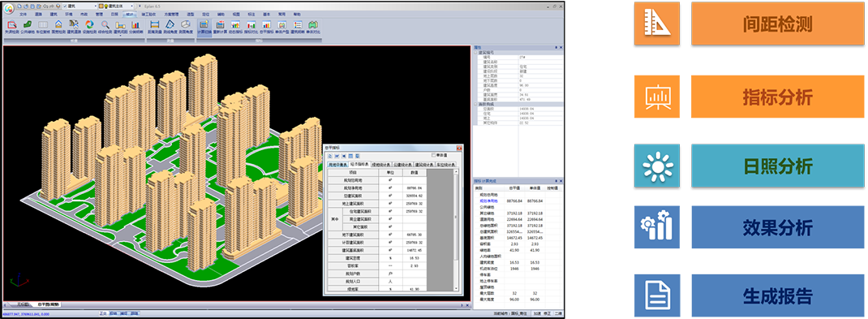Click the orange 间距检测 button
Screen dimensions: 868x319
[x=777, y=24]
